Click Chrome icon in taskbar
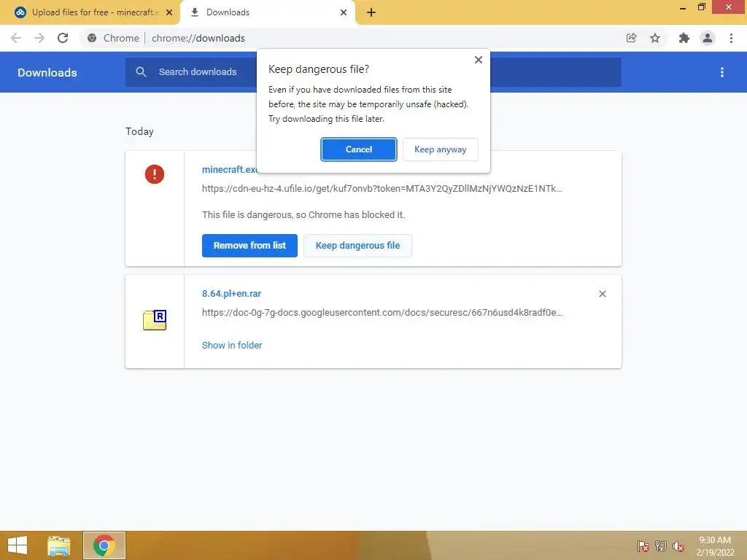The height and width of the screenshot is (560, 747). (x=104, y=545)
